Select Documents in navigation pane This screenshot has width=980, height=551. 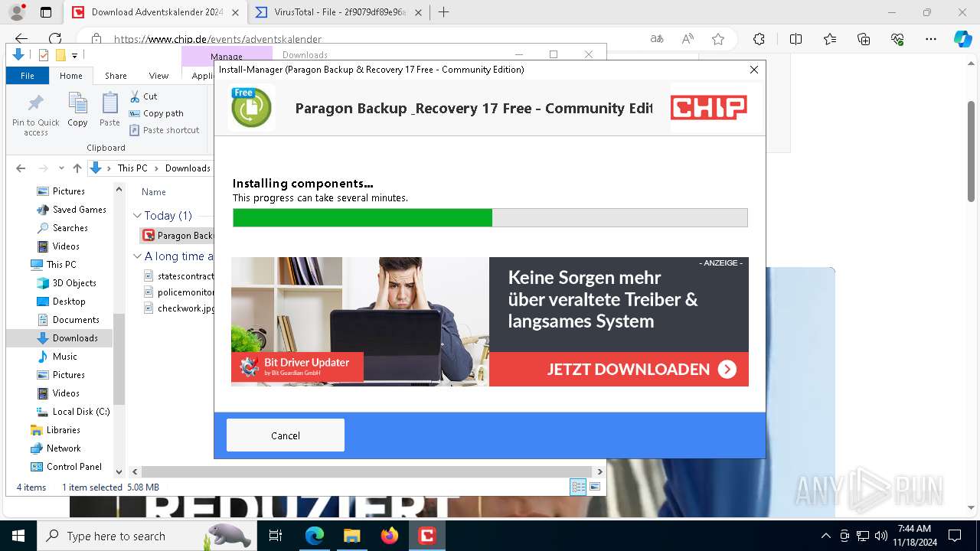[76, 320]
